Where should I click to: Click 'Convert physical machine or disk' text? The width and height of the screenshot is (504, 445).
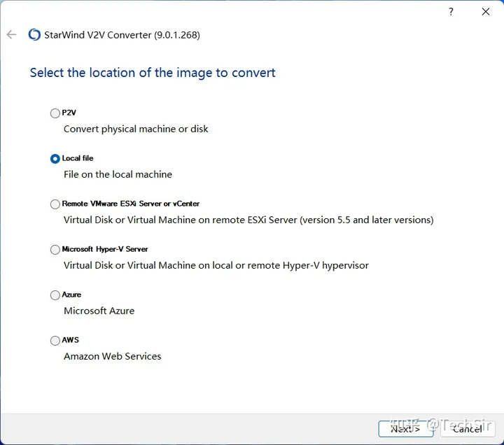tap(136, 129)
